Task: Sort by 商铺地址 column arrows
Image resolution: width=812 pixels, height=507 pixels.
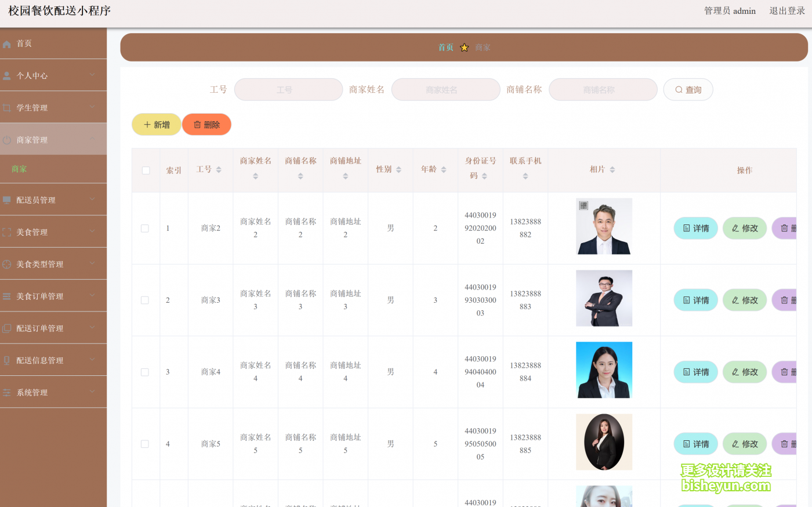Action: point(345,176)
